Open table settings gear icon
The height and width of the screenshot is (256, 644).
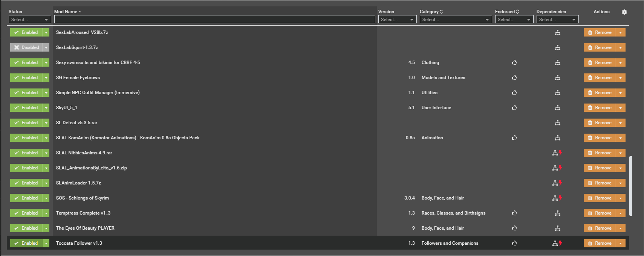point(624,12)
